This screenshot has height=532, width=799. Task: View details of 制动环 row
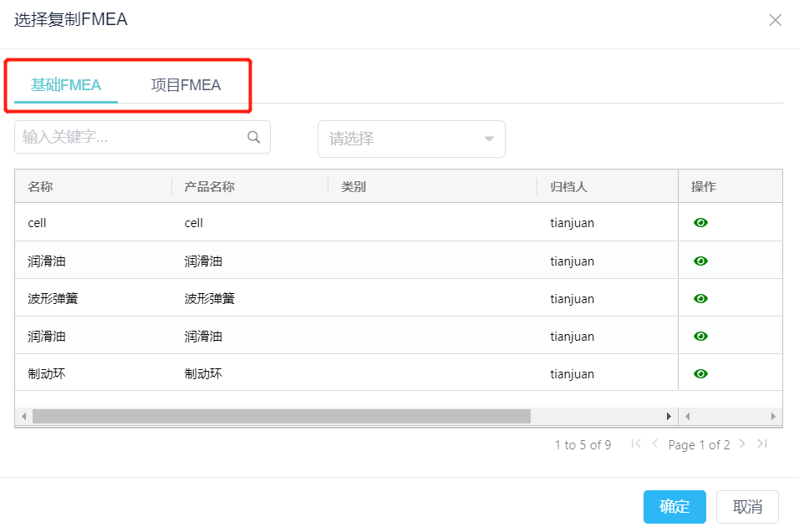coord(700,373)
